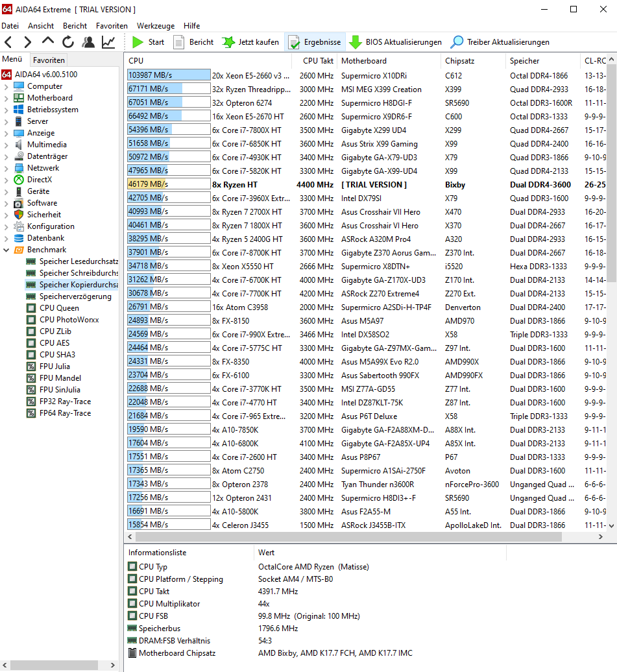This screenshot has height=672, width=617.
Task: Click the refresh icon in toolbar
Action: [x=67, y=42]
